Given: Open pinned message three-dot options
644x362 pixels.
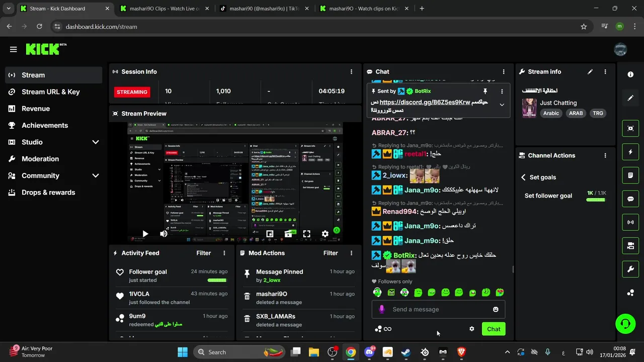Looking at the screenshot, I should click(x=502, y=91).
